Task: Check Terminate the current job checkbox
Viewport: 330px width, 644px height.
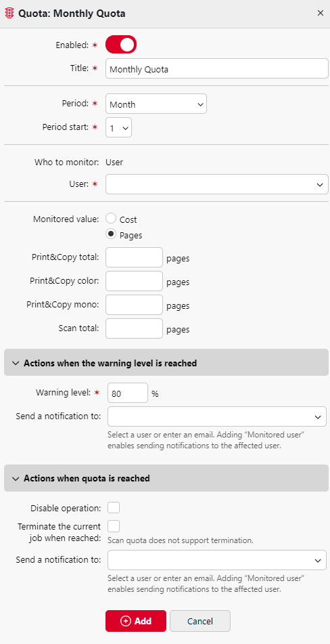Action: [x=114, y=526]
